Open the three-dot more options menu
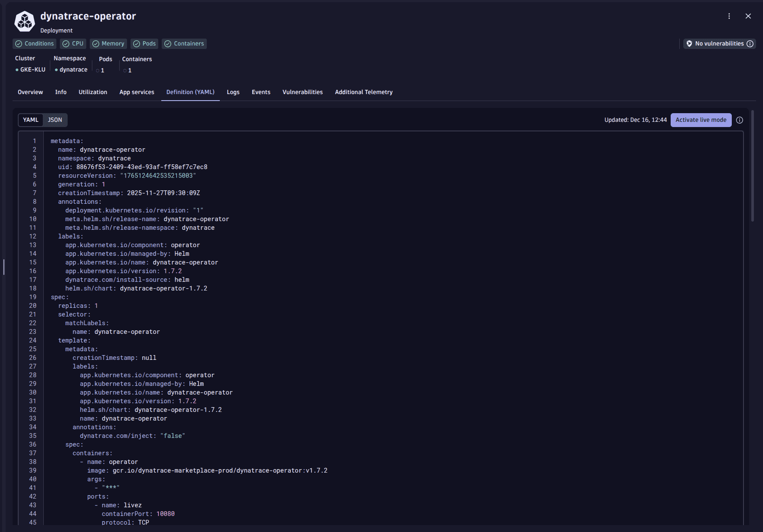The width and height of the screenshot is (763, 532). [x=729, y=16]
